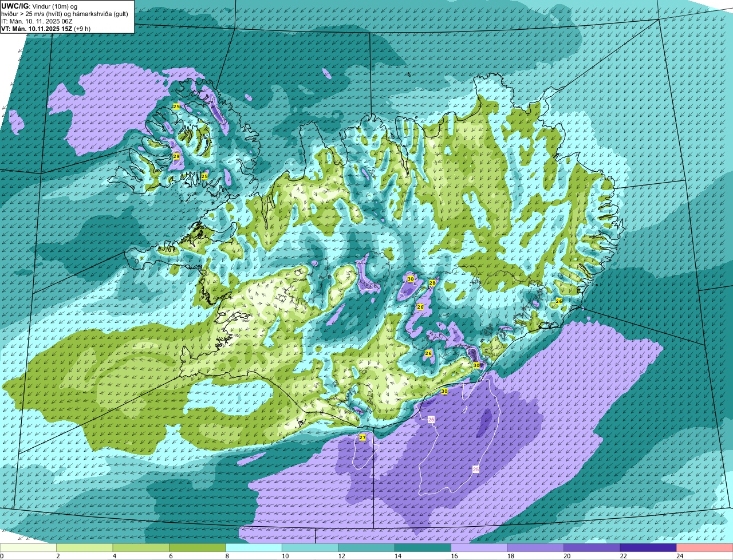Select the 18–20 m/s medium purple legend swatch
Image resolution: width=733 pixels, height=560 pixels.
pyautogui.click(x=535, y=548)
